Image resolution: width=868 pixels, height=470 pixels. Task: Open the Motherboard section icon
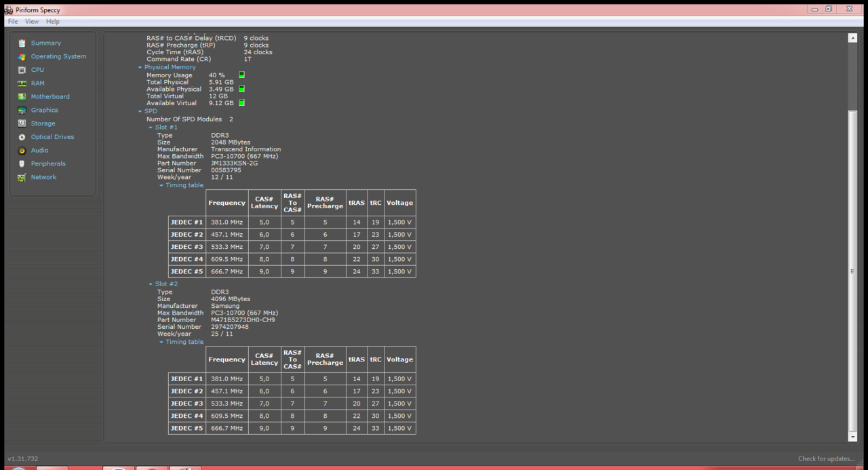22,97
